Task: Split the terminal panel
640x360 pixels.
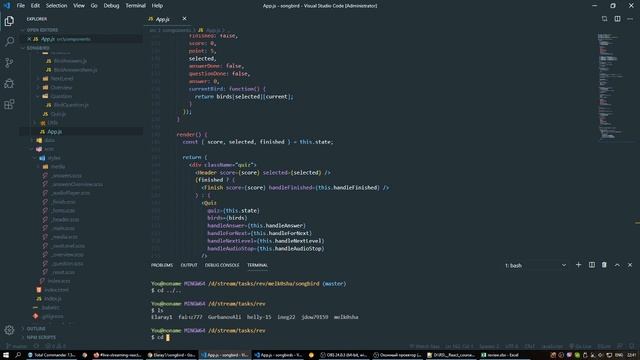Action: (x=591, y=265)
